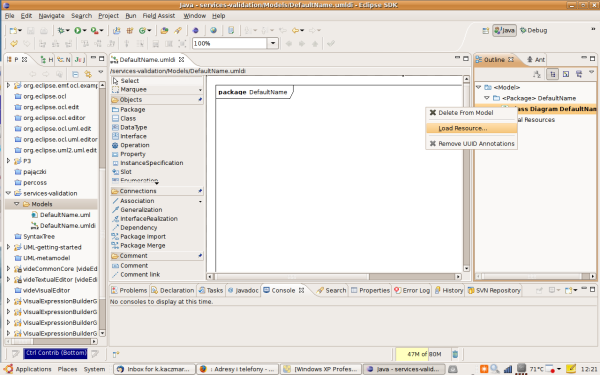
Task: Click Collapse All in Package Explorer toolbar
Action: (75, 74)
